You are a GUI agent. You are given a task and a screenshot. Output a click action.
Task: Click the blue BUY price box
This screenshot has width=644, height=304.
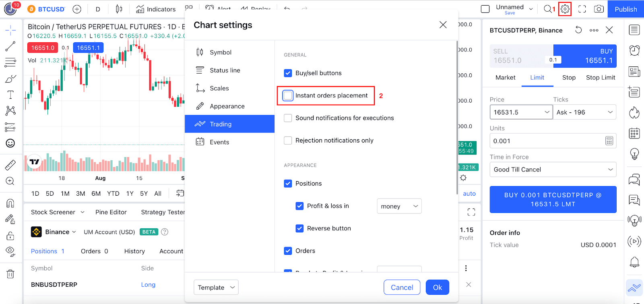coord(585,56)
